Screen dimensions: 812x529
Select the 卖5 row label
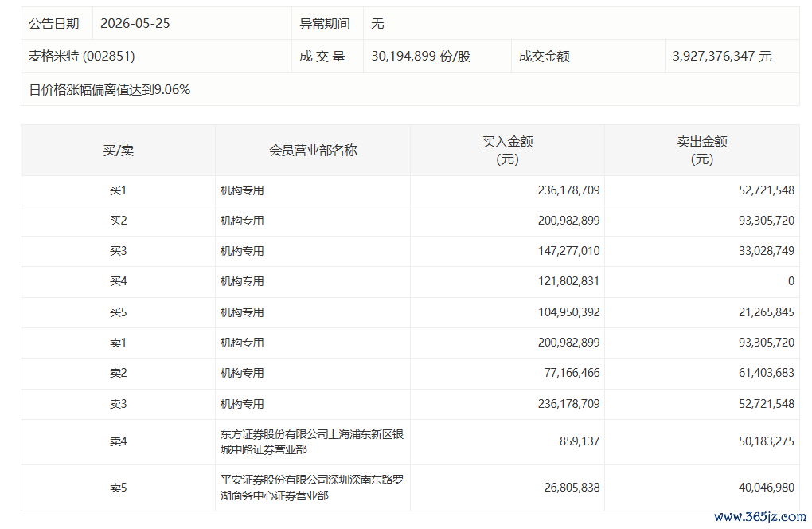pos(118,488)
